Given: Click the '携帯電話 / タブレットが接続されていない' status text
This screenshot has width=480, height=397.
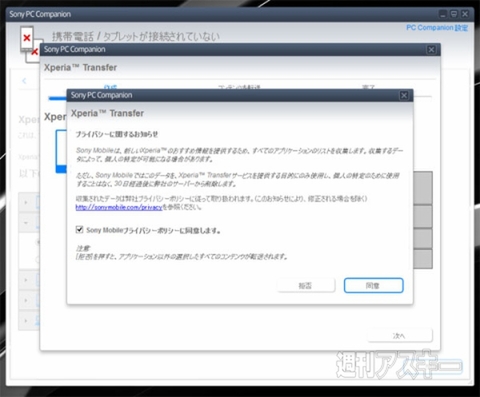Looking at the screenshot, I should point(136,37).
